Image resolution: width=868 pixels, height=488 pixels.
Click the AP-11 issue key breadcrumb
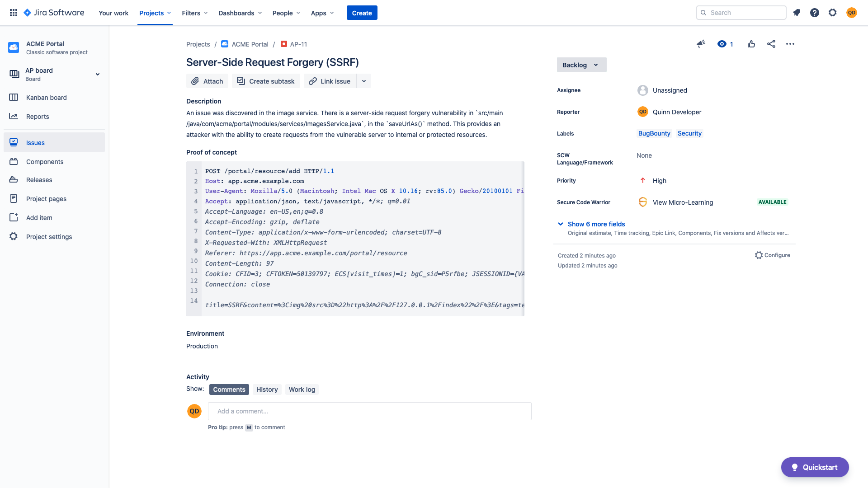[x=298, y=44]
